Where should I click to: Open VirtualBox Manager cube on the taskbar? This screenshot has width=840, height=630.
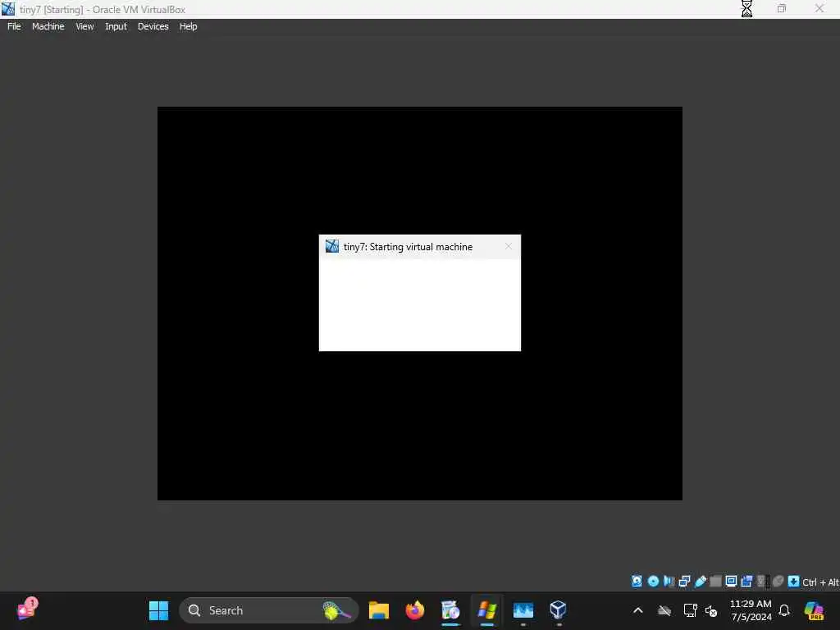click(x=558, y=610)
